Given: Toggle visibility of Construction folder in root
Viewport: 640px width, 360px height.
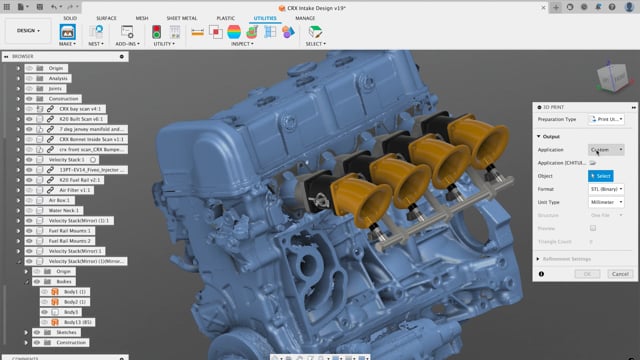Looking at the screenshot, I should [x=29, y=99].
